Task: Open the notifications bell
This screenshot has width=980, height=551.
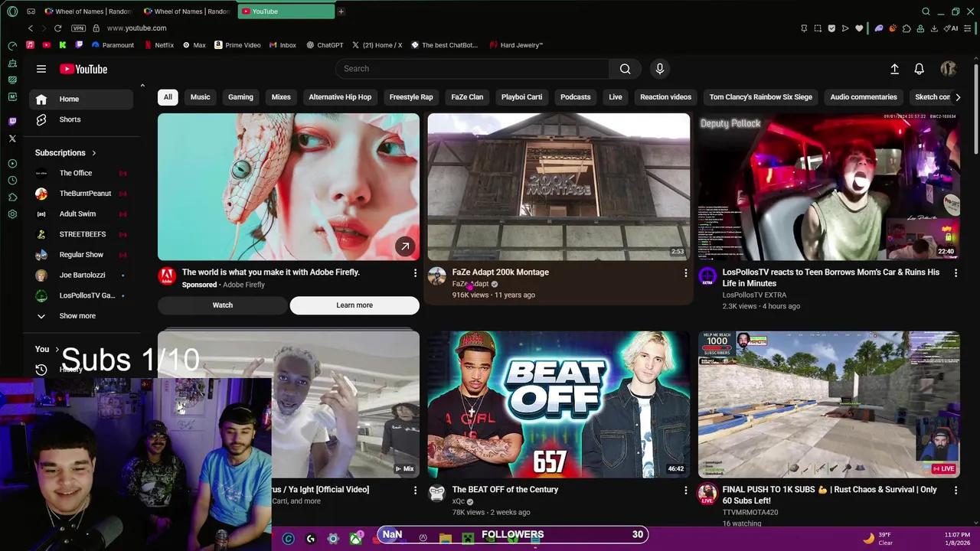Action: tap(920, 69)
